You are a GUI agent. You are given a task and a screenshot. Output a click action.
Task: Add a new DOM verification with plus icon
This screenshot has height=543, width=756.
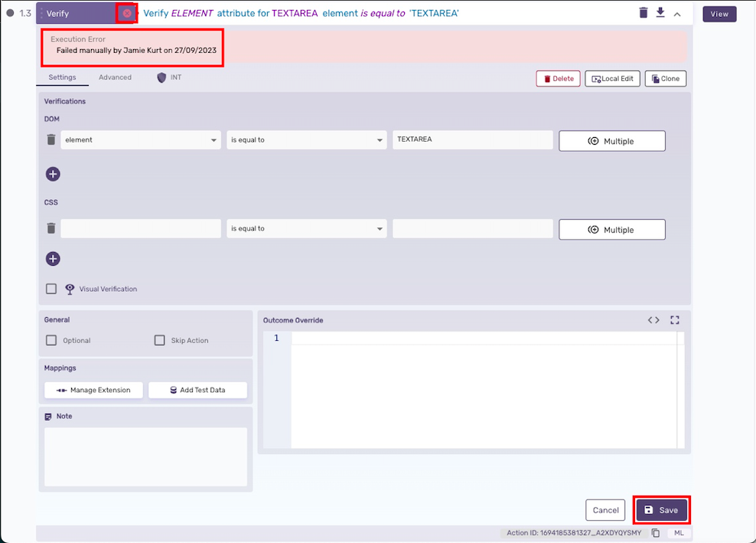tap(53, 175)
